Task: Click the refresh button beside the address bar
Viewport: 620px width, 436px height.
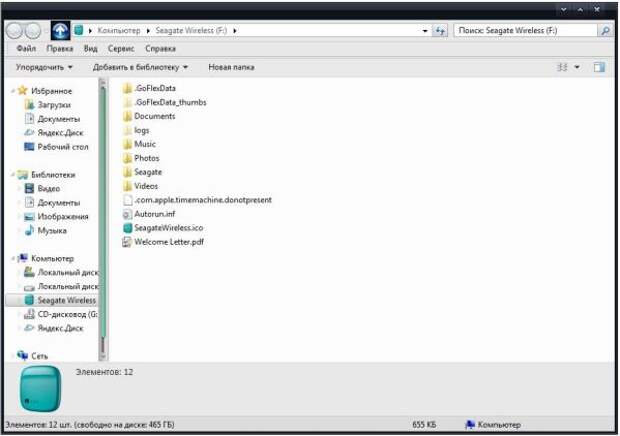Action: (x=439, y=31)
